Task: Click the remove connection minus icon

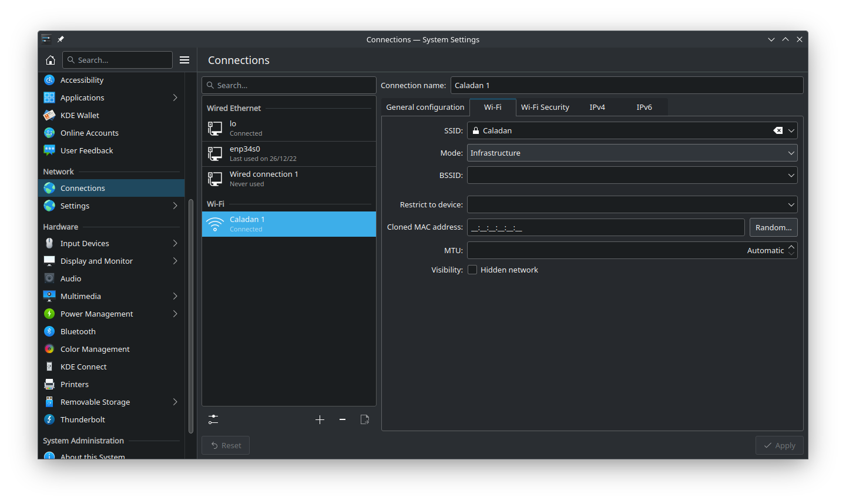Action: pos(343,419)
